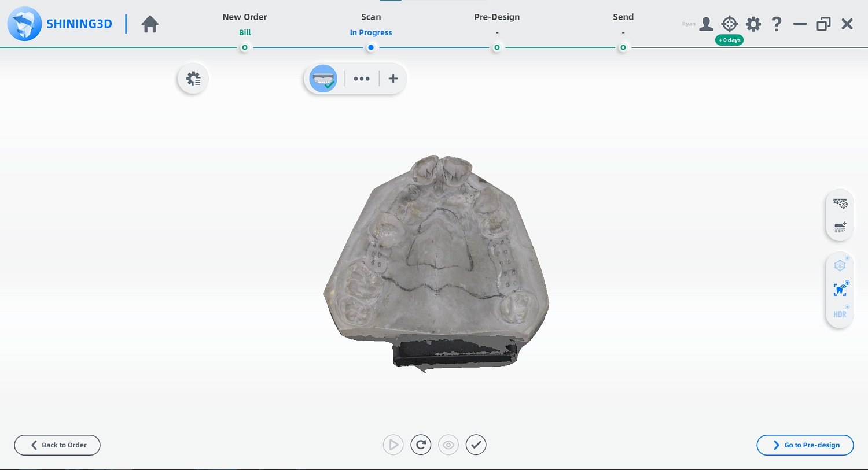Click the jaw import arrow icon
Viewport: 868px width, 470px height.
840,227
